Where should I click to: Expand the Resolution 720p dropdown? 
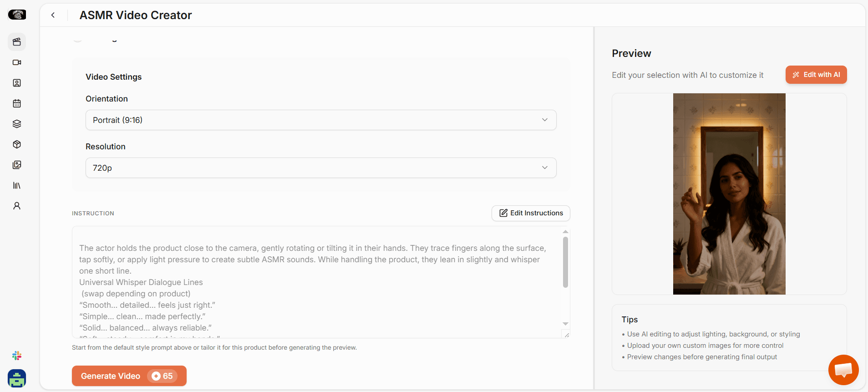coord(321,168)
